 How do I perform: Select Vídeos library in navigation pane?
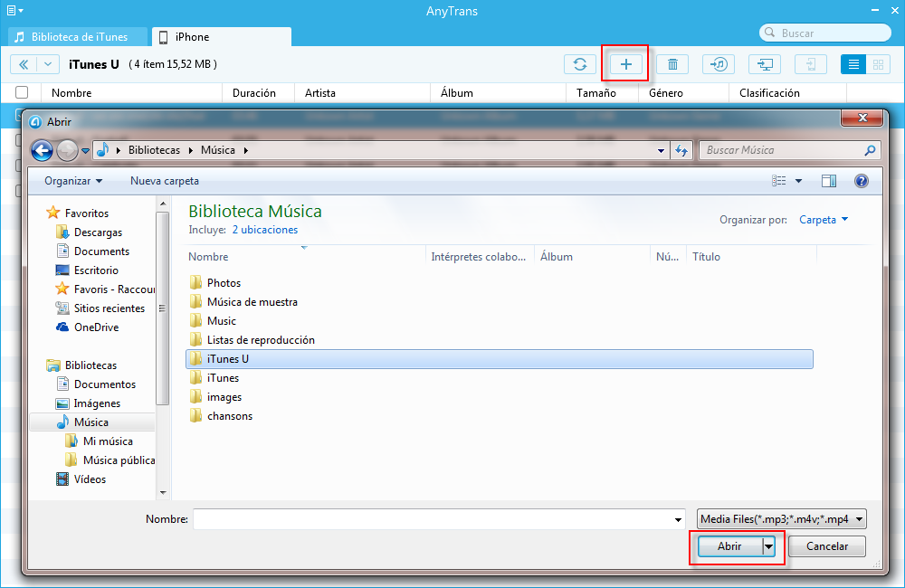tap(90, 479)
